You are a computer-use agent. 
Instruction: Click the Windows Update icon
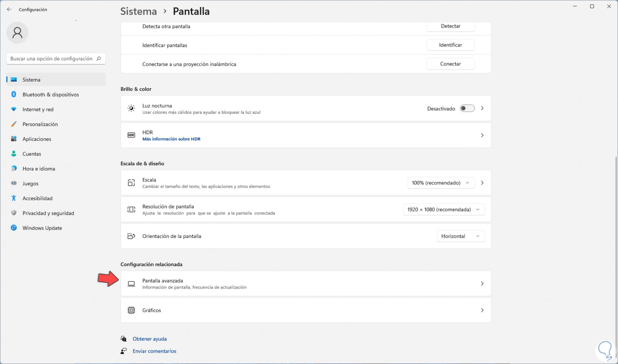(x=14, y=228)
